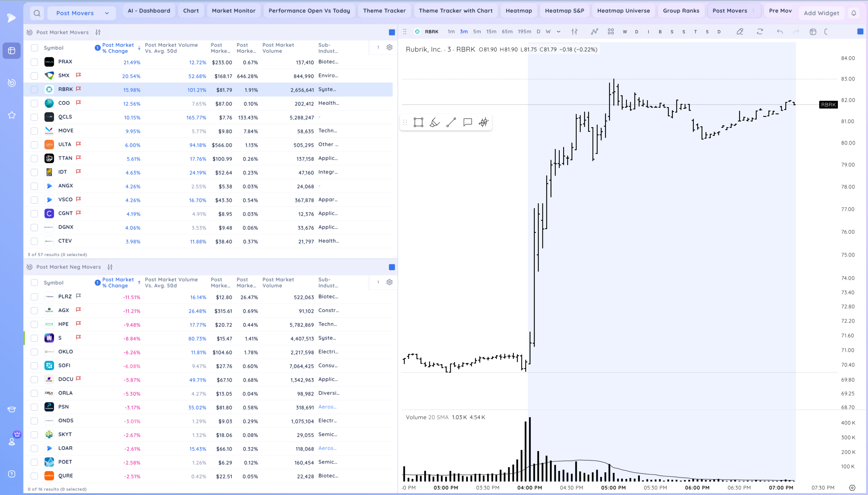Check the PRAX row checkbox

34,62
